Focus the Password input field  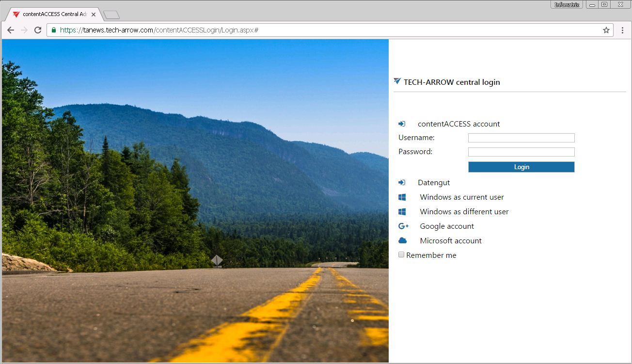tap(521, 152)
